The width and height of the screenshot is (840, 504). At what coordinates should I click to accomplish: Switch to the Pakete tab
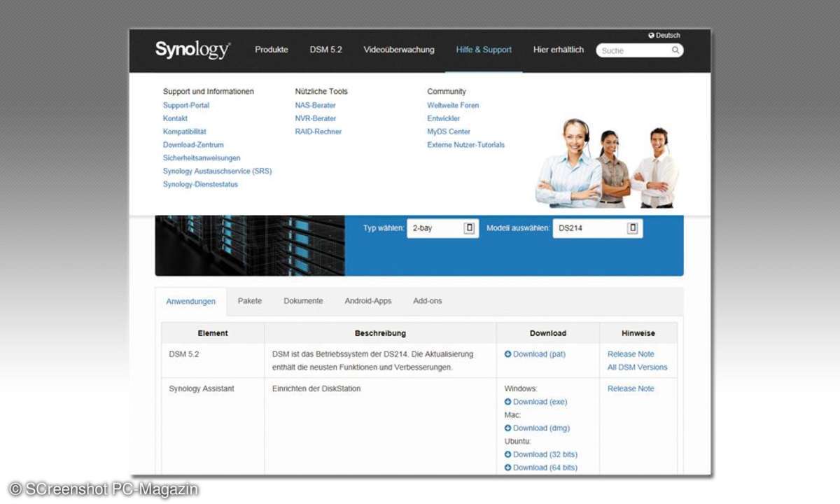tap(250, 301)
